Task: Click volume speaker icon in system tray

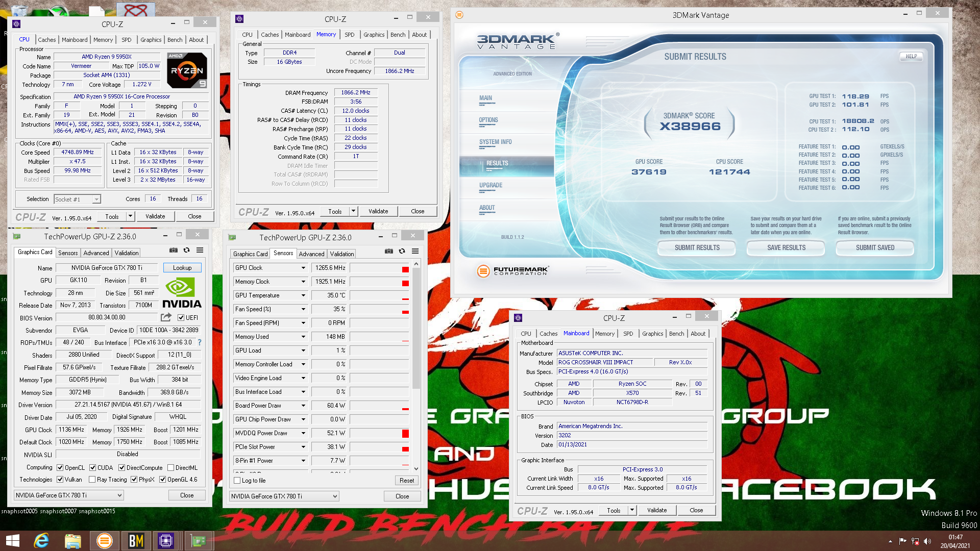Action: (x=927, y=541)
